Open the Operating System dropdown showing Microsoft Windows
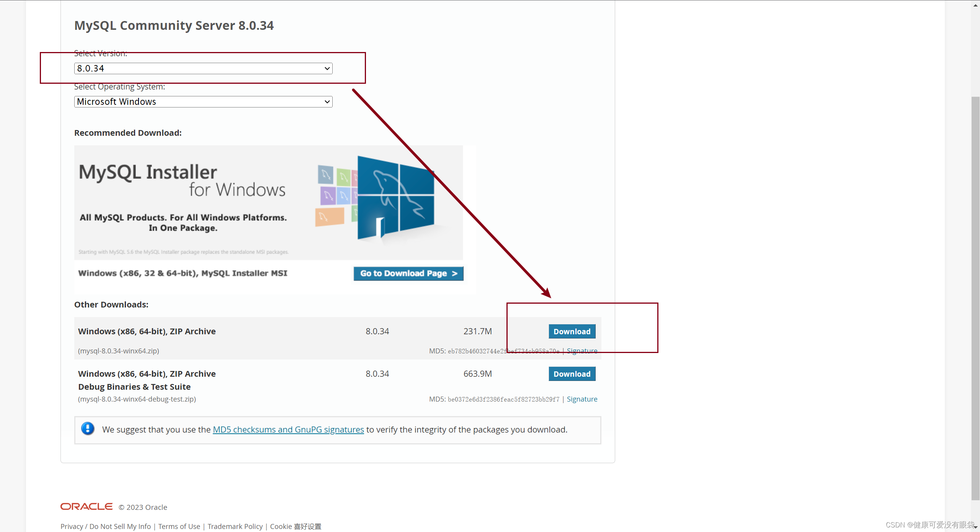 pyautogui.click(x=203, y=102)
